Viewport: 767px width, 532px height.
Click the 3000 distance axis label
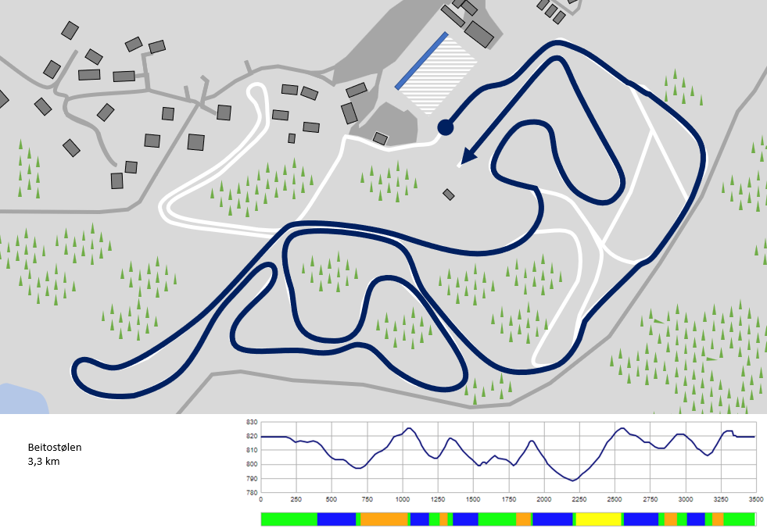(x=686, y=499)
